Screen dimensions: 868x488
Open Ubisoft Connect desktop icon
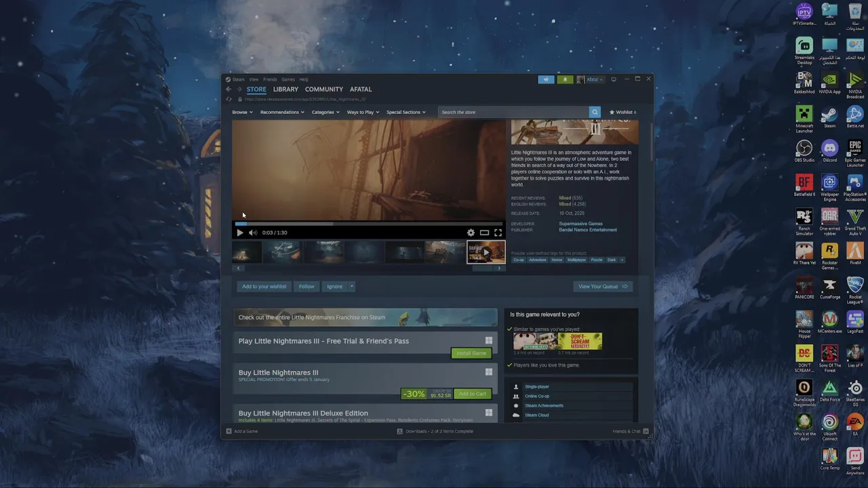click(830, 427)
